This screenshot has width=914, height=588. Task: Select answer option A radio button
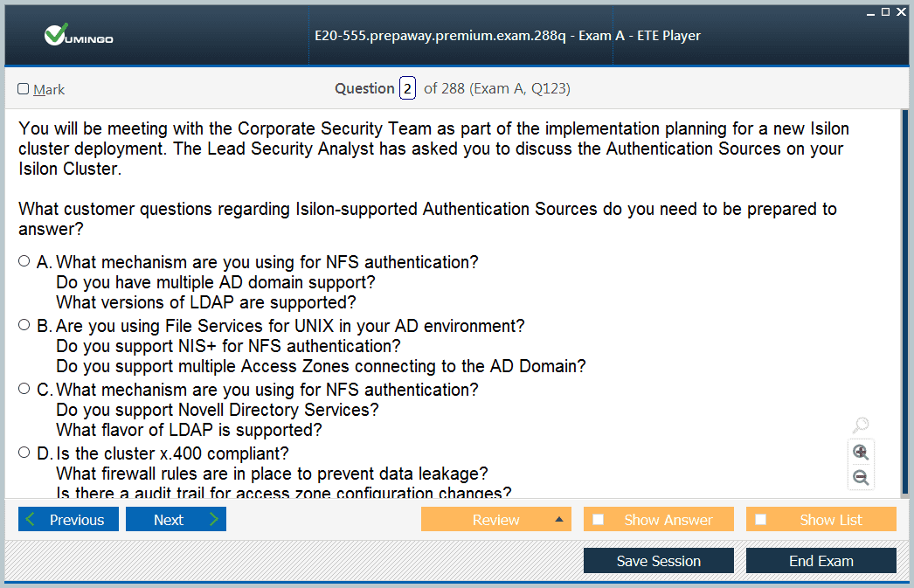[x=24, y=261]
